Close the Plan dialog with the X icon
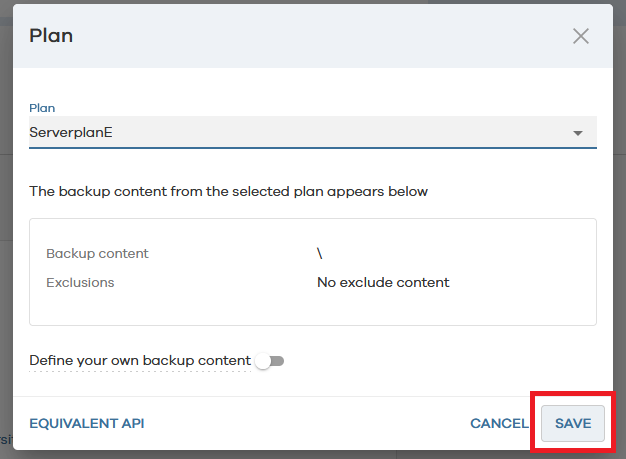 click(580, 36)
